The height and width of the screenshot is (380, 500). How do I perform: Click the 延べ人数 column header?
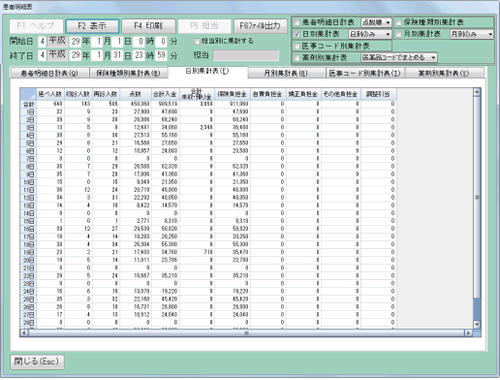(x=50, y=94)
